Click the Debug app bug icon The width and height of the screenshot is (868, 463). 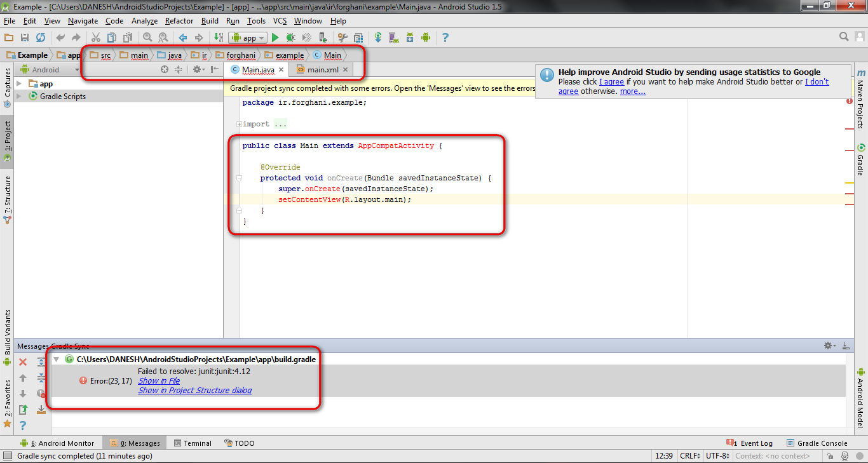[x=290, y=38]
